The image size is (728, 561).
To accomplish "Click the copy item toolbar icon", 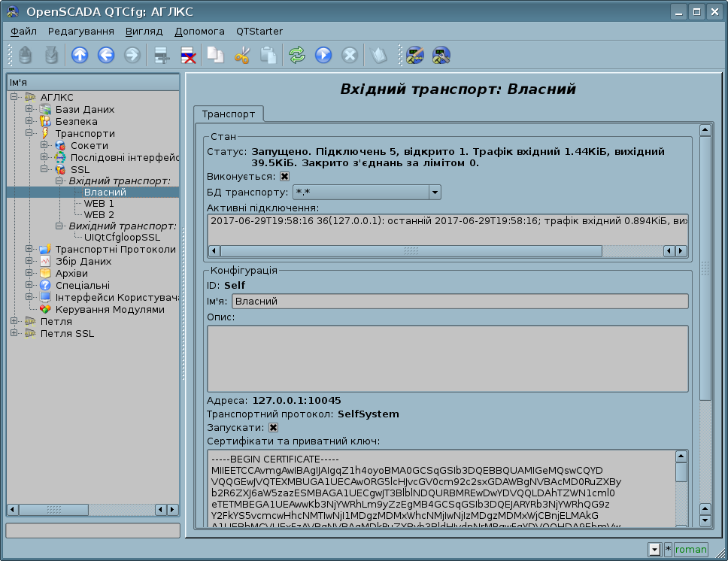I will [x=216, y=55].
